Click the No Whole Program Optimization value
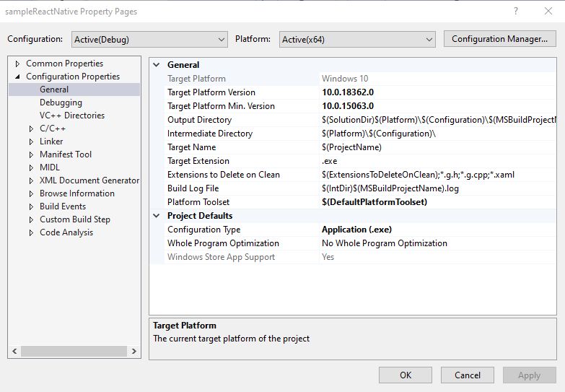This screenshot has width=565, height=392. tap(385, 243)
